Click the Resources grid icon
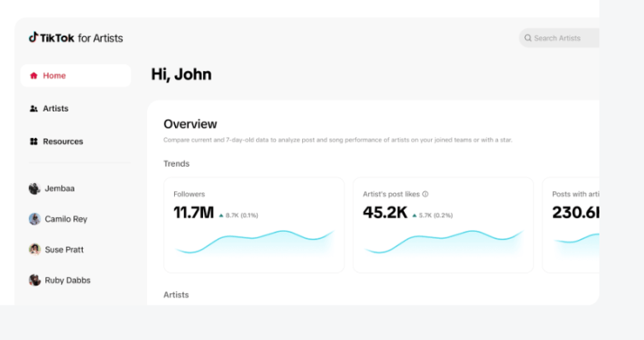 pyautogui.click(x=34, y=141)
